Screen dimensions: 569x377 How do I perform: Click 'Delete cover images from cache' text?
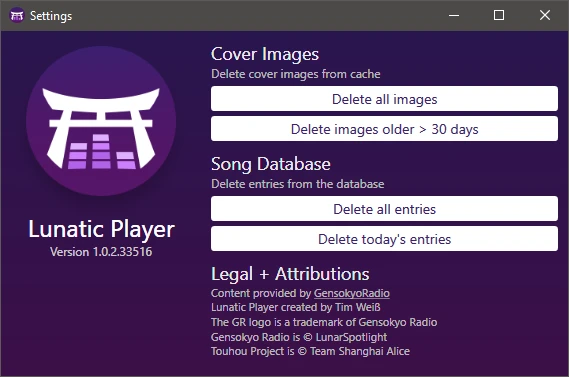(296, 74)
